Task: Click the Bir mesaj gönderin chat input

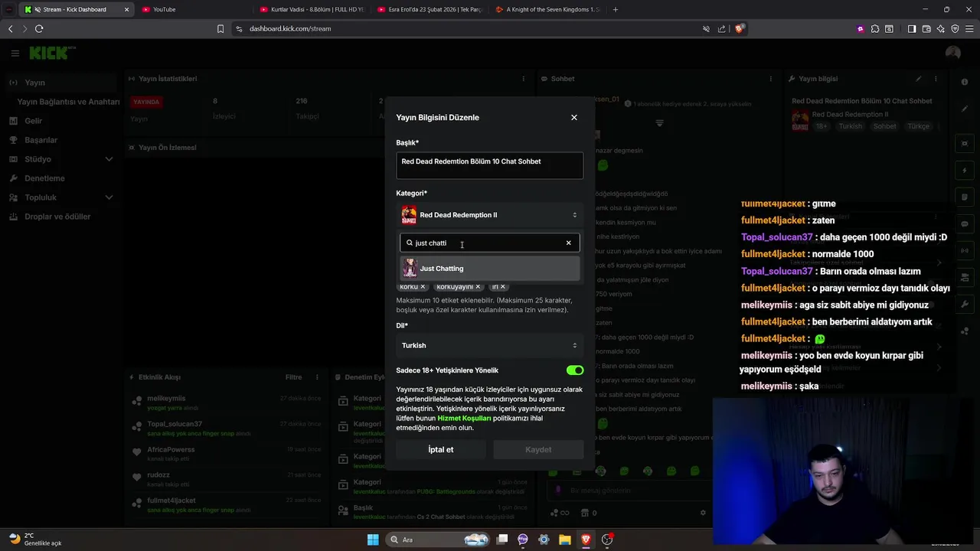Action: tap(628, 491)
